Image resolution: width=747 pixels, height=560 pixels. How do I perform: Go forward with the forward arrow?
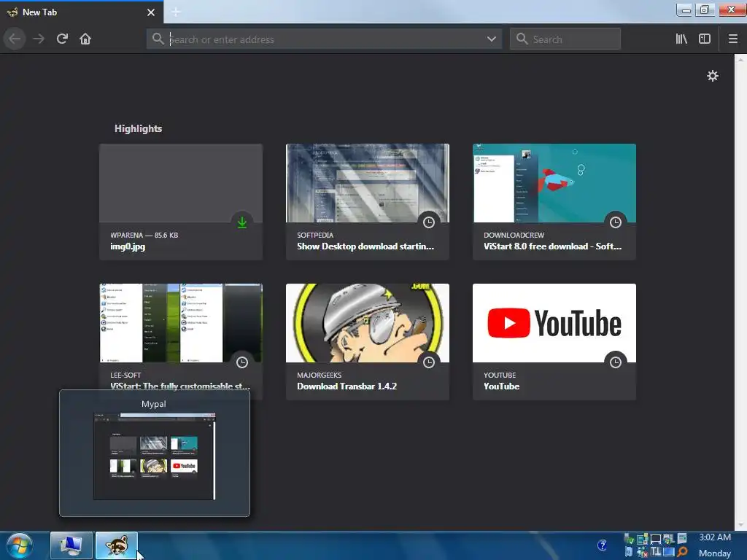[x=39, y=39]
